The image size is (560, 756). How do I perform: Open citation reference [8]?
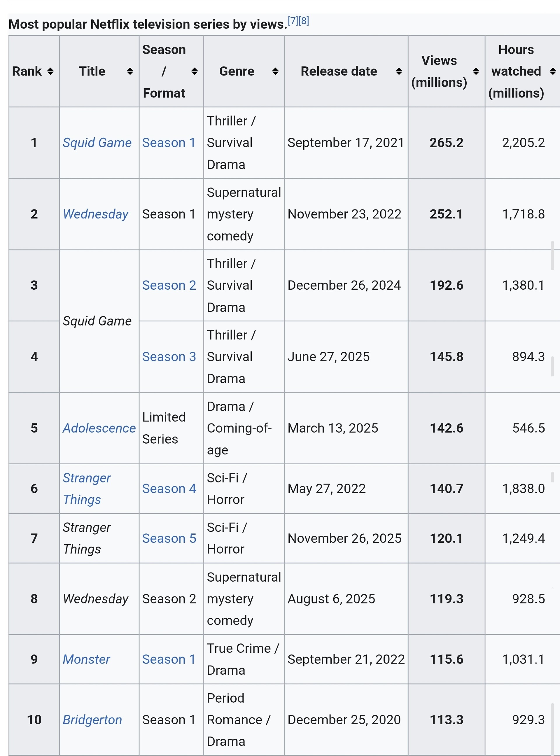point(304,21)
